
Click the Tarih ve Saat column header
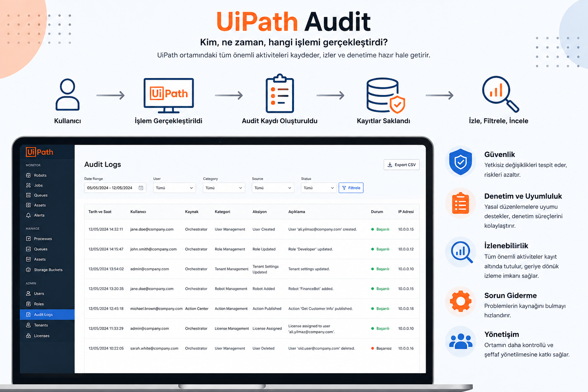100,212
